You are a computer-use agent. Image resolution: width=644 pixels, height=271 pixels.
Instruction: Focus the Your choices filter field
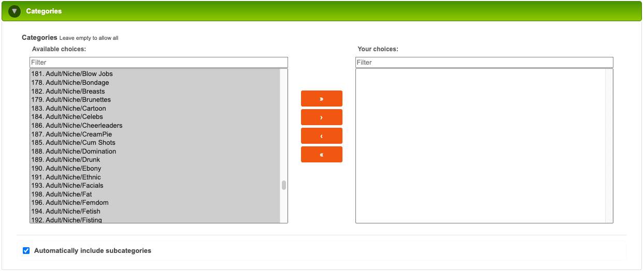484,62
